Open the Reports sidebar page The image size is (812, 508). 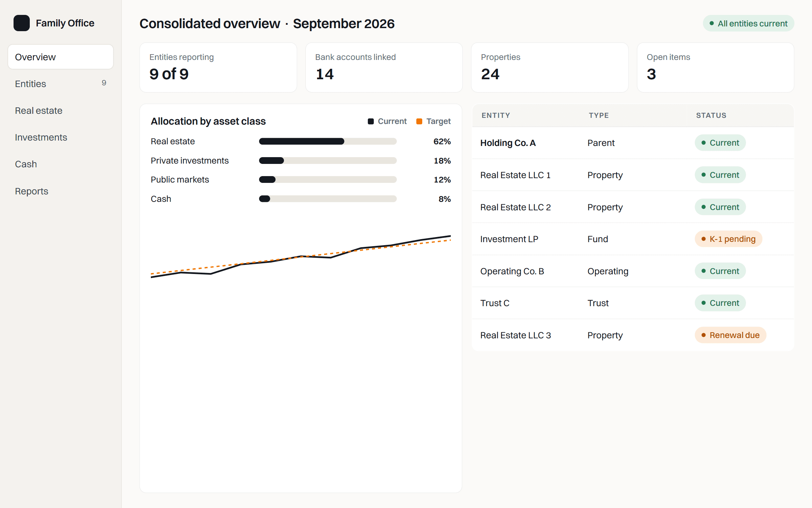coord(61,191)
